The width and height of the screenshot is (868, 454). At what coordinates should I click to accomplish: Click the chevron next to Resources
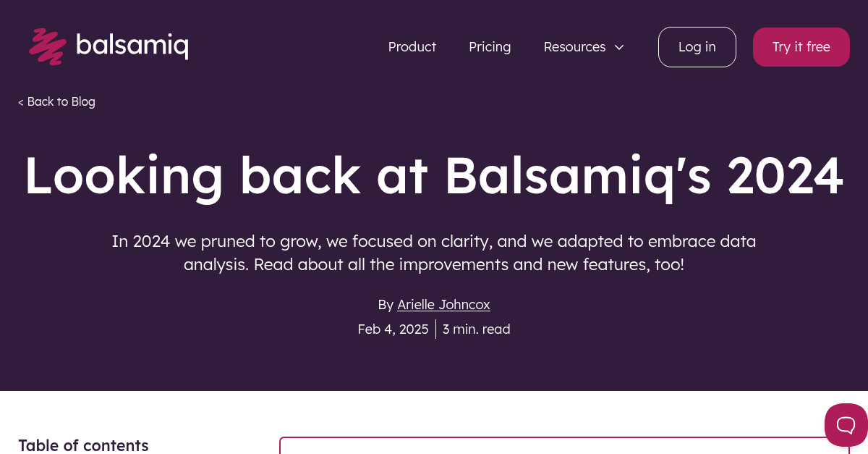click(618, 47)
